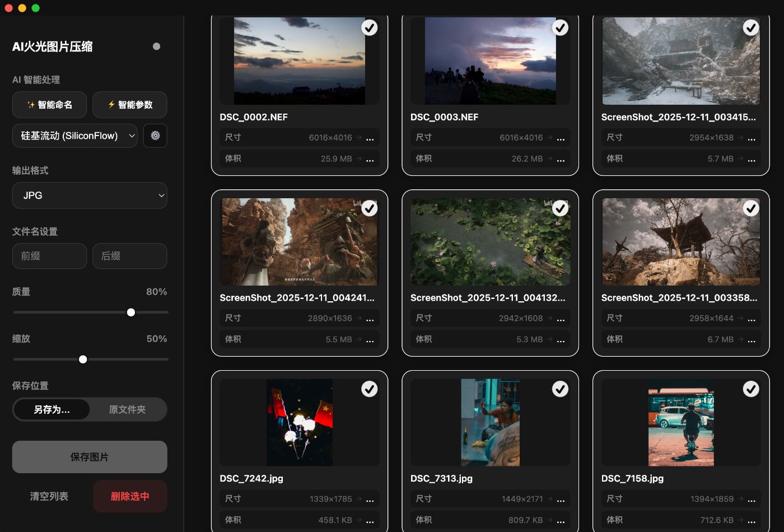Click the 质量 quality slider handle
This screenshot has height=532, width=784.
click(x=131, y=312)
